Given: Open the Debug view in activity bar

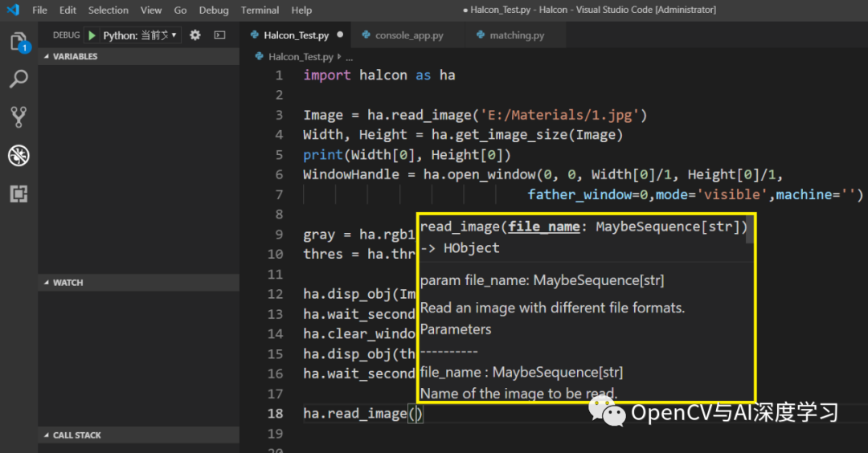Looking at the screenshot, I should coord(18,156).
